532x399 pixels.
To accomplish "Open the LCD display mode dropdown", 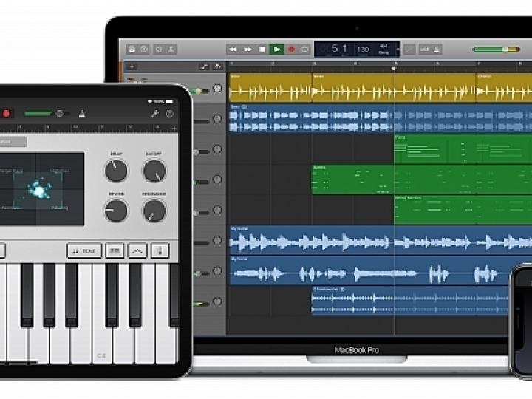I will tap(398, 50).
